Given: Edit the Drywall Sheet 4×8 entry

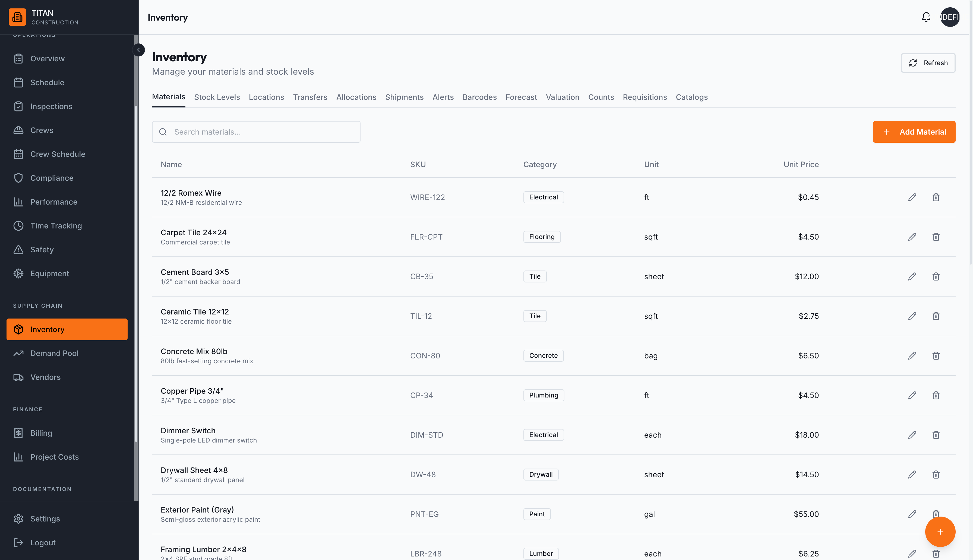Looking at the screenshot, I should [912, 475].
